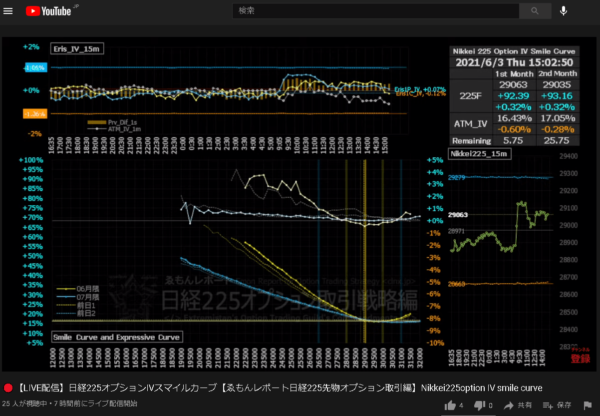Report the video via flag icon

pyautogui.click(x=589, y=404)
